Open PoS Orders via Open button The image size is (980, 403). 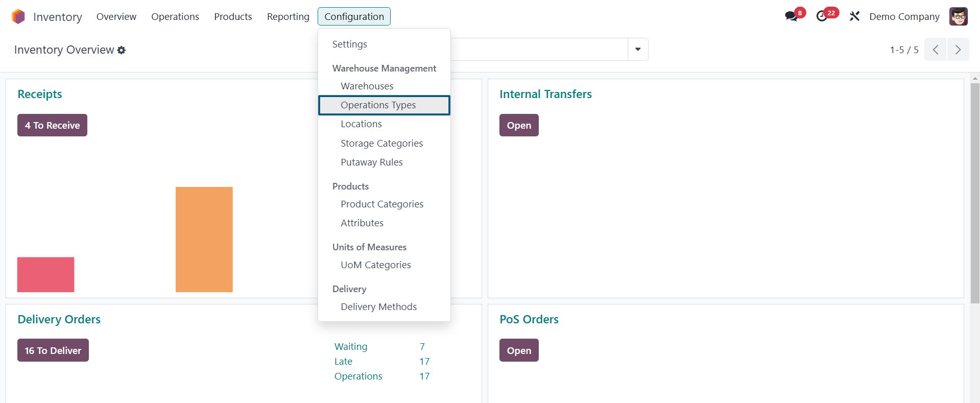pyautogui.click(x=519, y=350)
